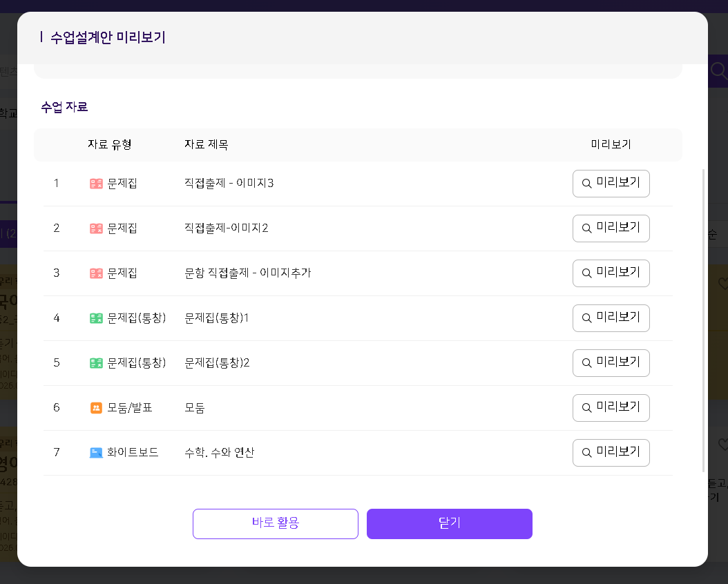The width and height of the screenshot is (728, 584).
Task: Preview the 모둠 group material
Action: click(611, 408)
